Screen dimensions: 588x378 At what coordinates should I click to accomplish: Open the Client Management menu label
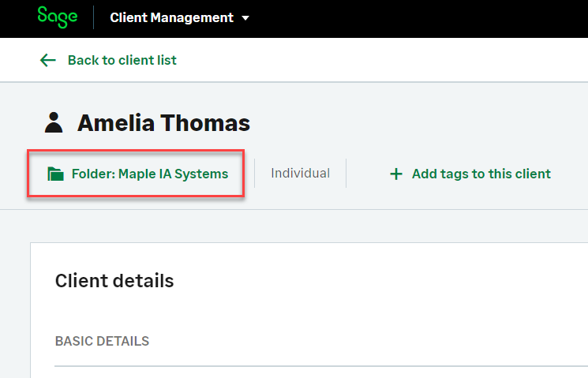point(171,17)
